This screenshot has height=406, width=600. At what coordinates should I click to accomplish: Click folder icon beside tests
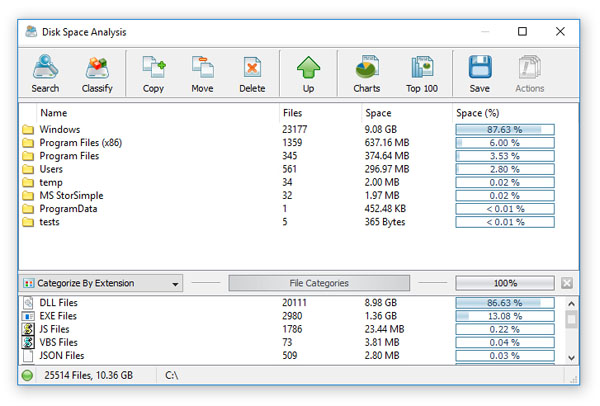coord(28,222)
